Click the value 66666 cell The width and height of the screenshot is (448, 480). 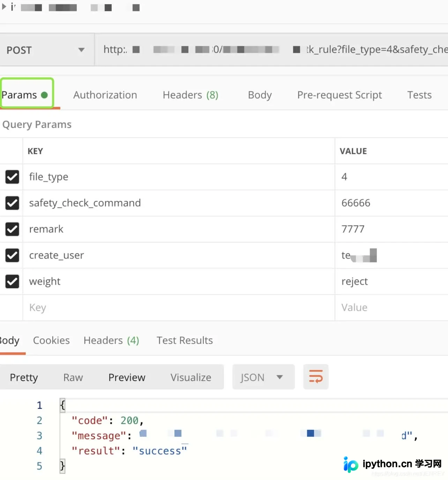pyautogui.click(x=391, y=203)
